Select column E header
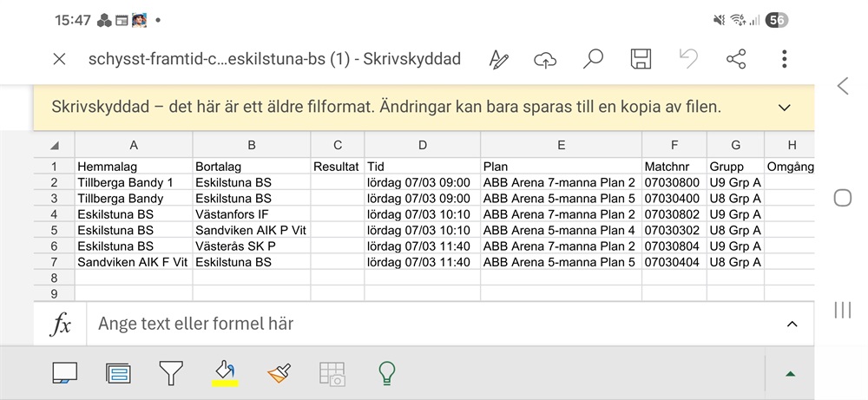The image size is (868, 400). click(561, 145)
